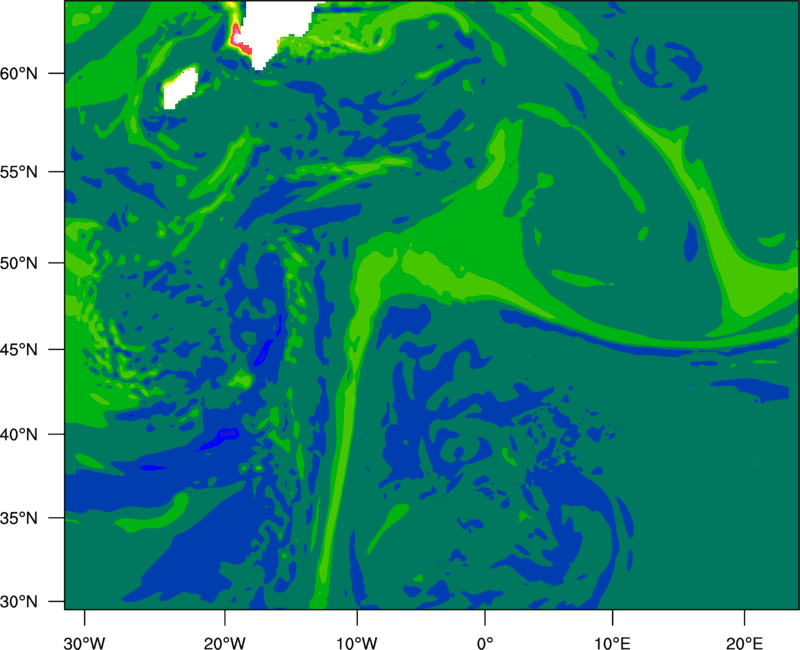Click the 20°W longitude label
This screenshot has width=800, height=650.
[224, 643]
